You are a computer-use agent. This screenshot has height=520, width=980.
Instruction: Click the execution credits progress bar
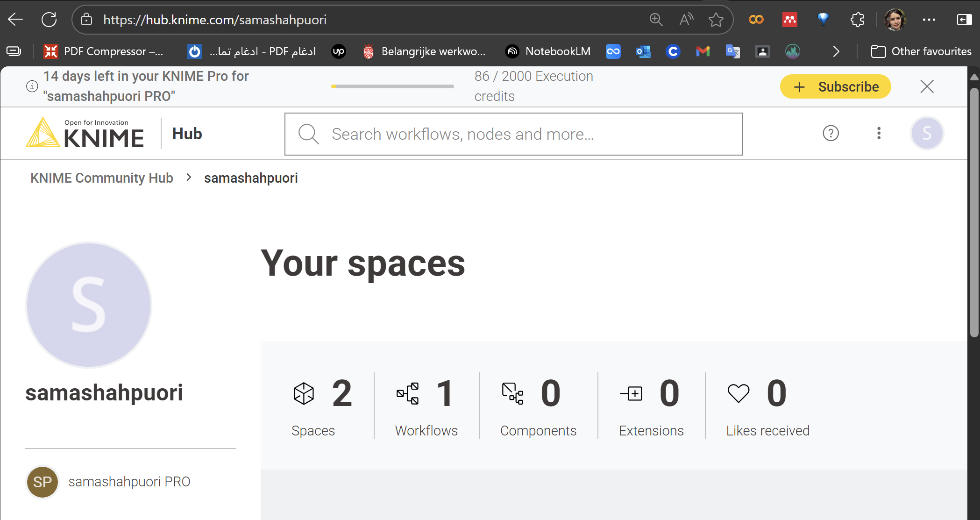pos(392,86)
